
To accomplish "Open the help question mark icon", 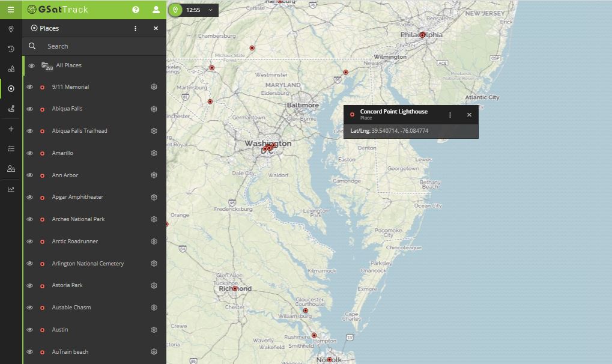I will pos(136,10).
